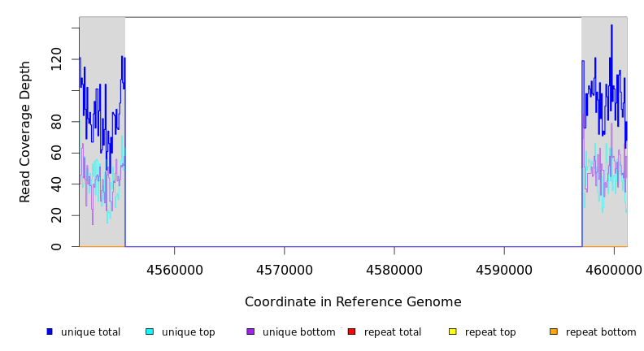644x351 pixels.
Task: Click the yellow 'repeat top' legend swatch
Action: [453, 331]
